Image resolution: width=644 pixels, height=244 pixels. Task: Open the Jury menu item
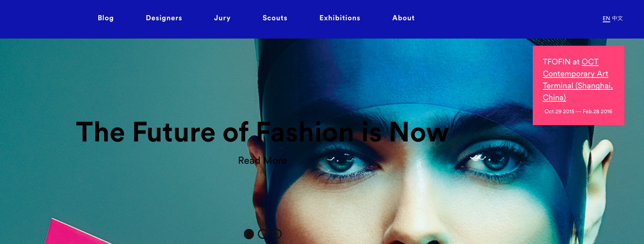pyautogui.click(x=222, y=18)
